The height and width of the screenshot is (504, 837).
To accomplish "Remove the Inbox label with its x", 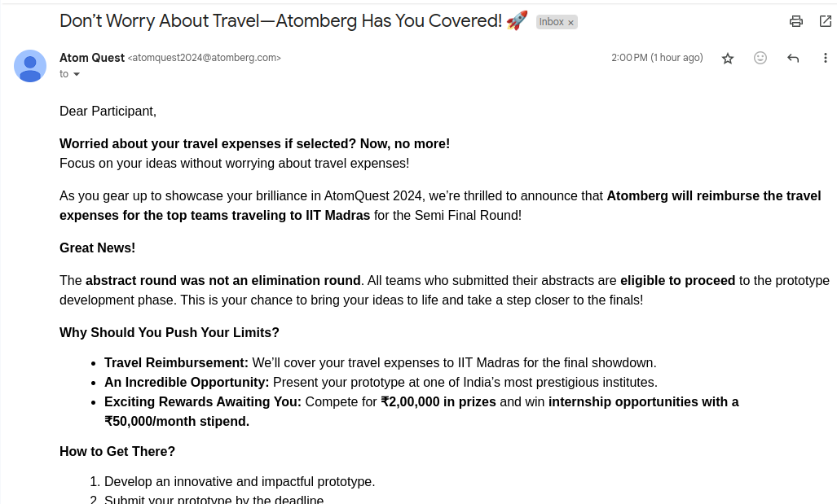I will click(570, 23).
